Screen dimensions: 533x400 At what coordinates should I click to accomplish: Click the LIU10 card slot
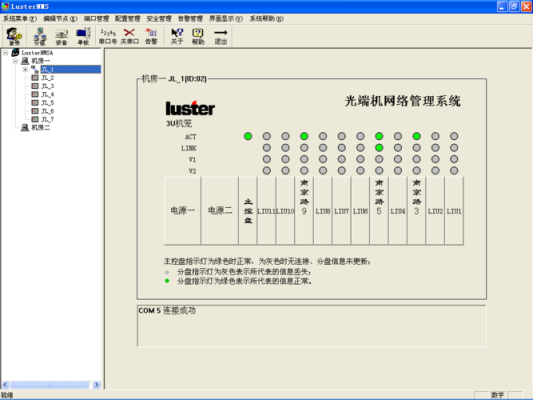(285, 210)
